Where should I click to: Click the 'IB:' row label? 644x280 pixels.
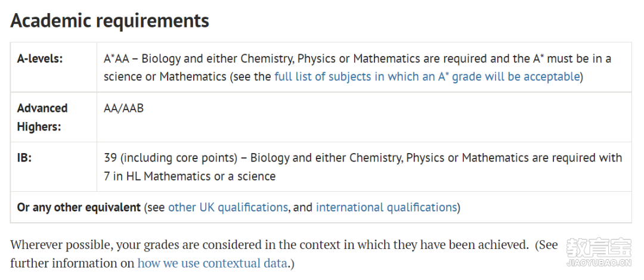24,158
